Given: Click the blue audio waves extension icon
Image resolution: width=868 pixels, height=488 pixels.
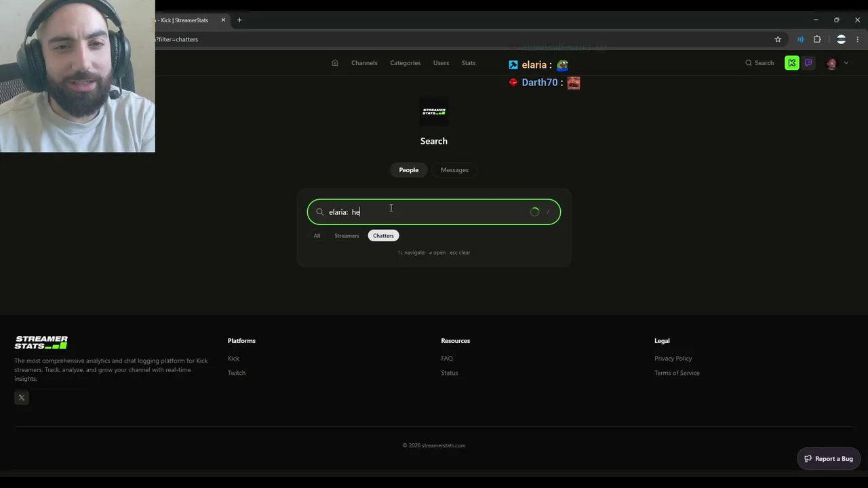Looking at the screenshot, I should click(x=800, y=39).
